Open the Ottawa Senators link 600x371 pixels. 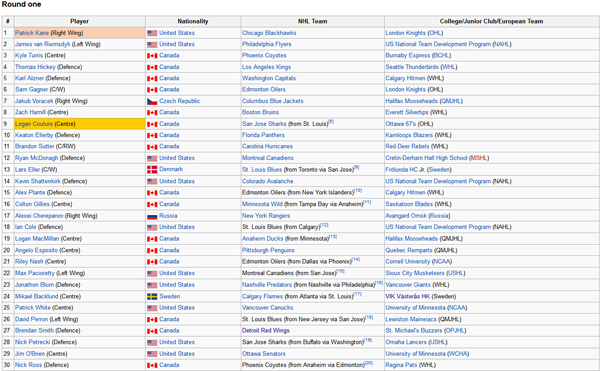[264, 354]
